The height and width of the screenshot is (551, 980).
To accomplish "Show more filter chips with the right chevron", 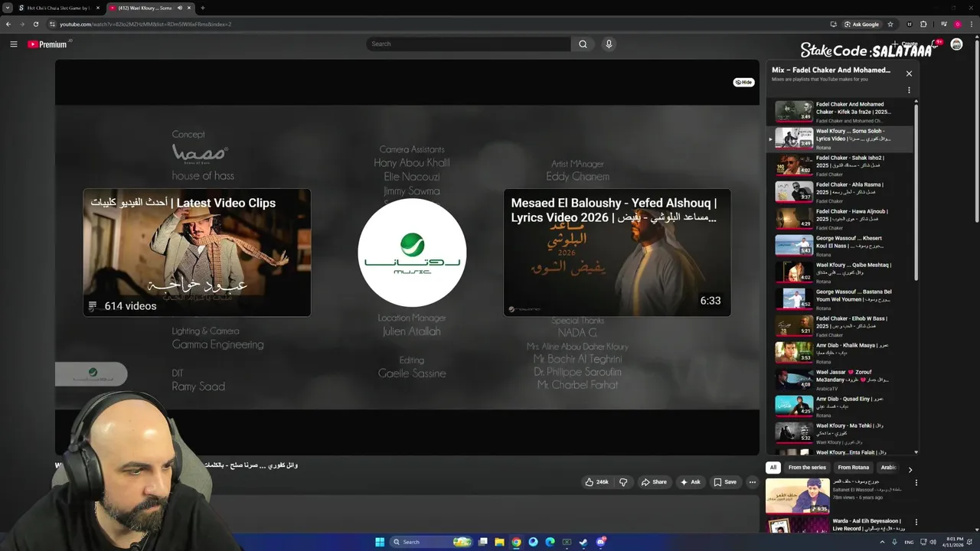I will coord(910,469).
